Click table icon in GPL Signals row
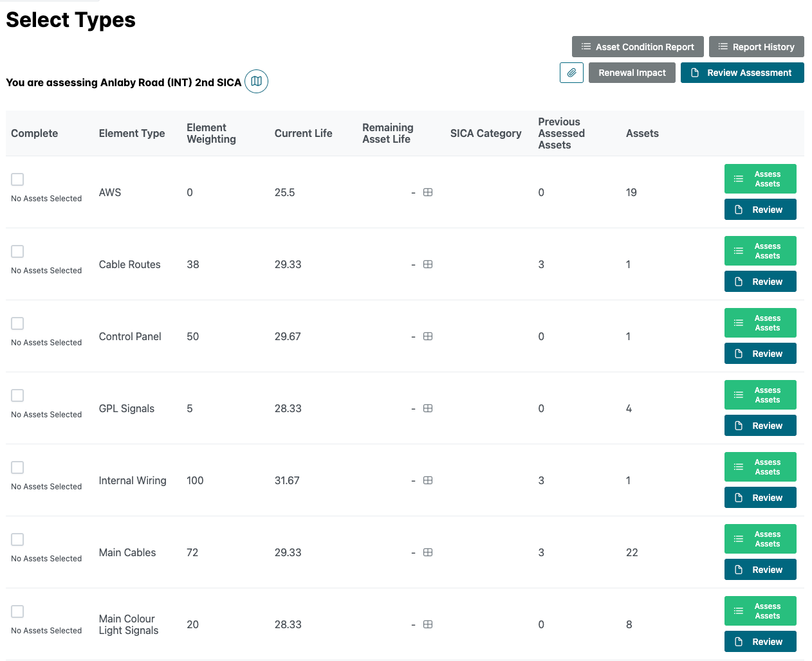812x661 pixels. (428, 408)
